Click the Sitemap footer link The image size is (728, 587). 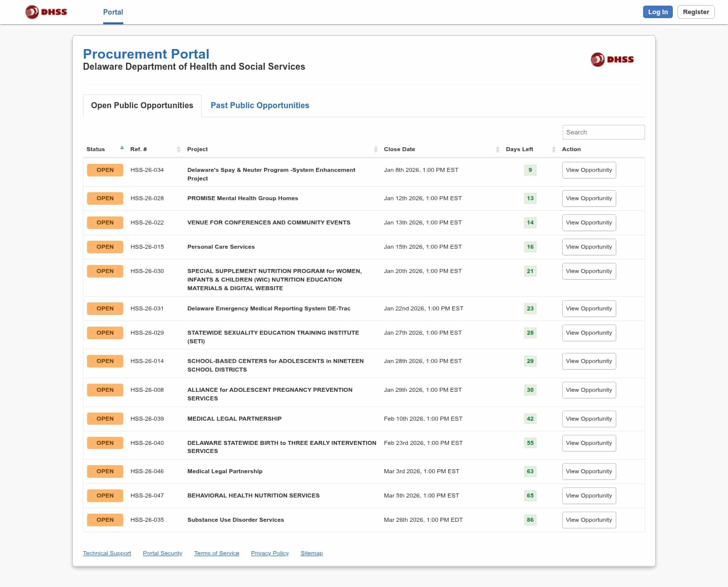click(x=311, y=553)
